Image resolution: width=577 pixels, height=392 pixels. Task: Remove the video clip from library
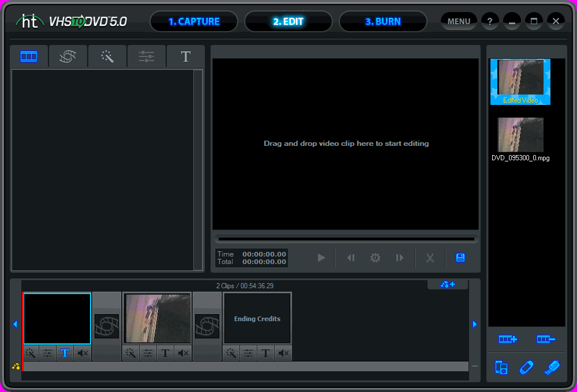546,339
